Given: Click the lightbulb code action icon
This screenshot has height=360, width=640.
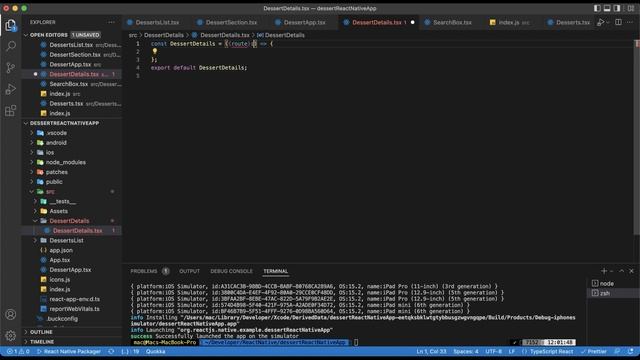Looking at the screenshot, I should (x=154, y=51).
